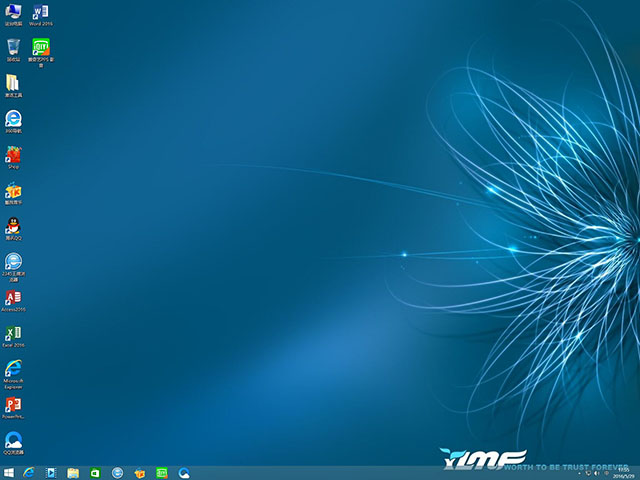The width and height of the screenshot is (640, 480).
Task: Select the This PC desktop icon
Action: tap(13, 13)
